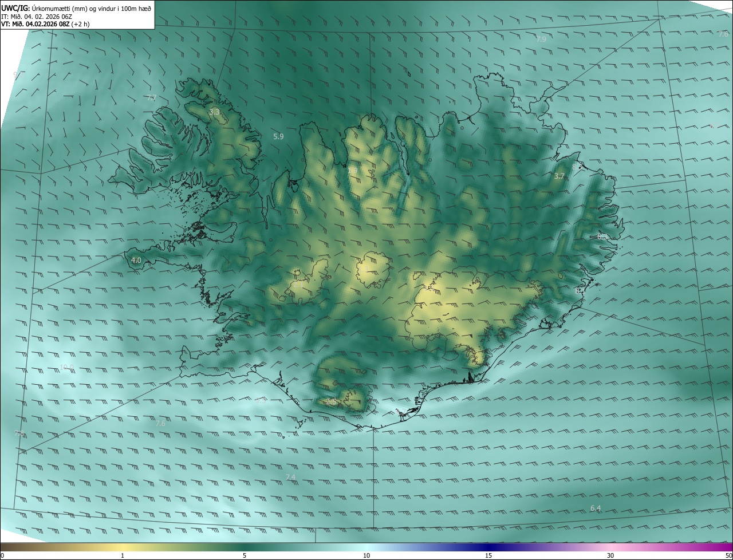Click the 50 tick label on the legend

(x=728, y=555)
